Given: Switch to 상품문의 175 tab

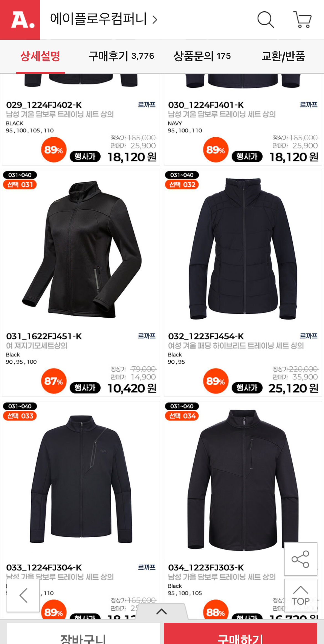Looking at the screenshot, I should [x=202, y=56].
